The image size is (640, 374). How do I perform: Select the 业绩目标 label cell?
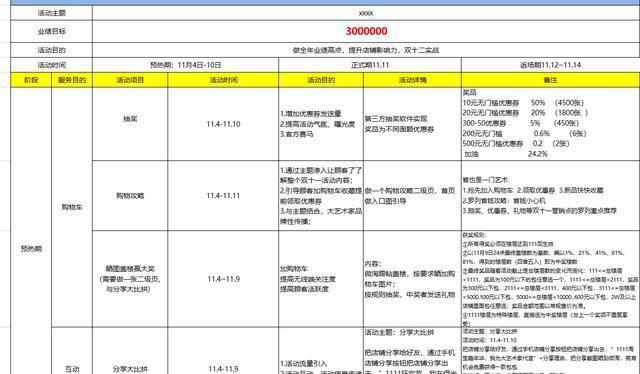point(51,31)
